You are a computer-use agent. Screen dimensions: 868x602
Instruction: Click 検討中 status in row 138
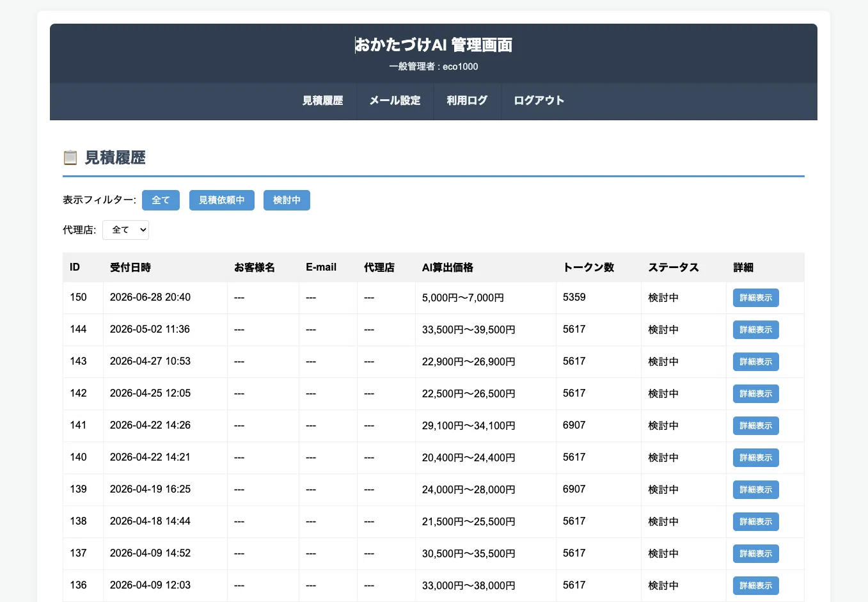pyautogui.click(x=663, y=522)
